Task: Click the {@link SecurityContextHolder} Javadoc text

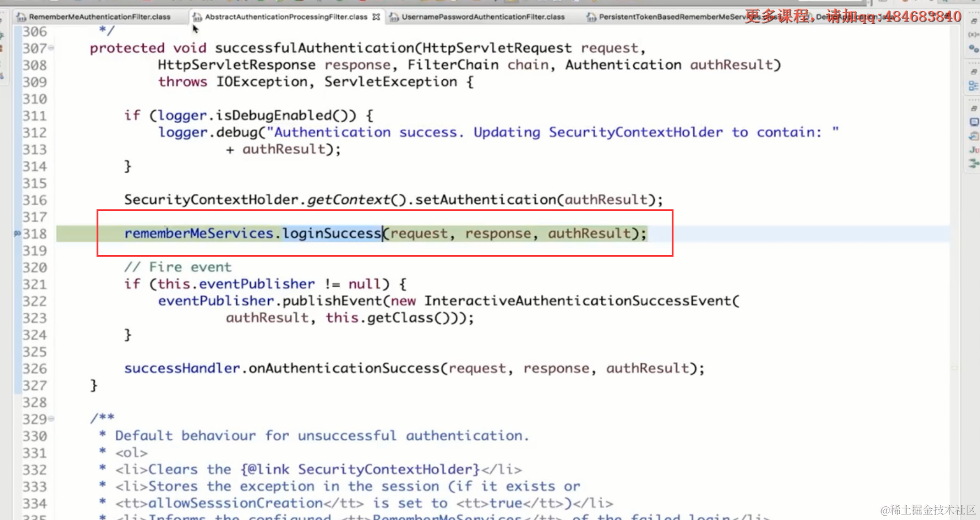Action: (x=360, y=470)
